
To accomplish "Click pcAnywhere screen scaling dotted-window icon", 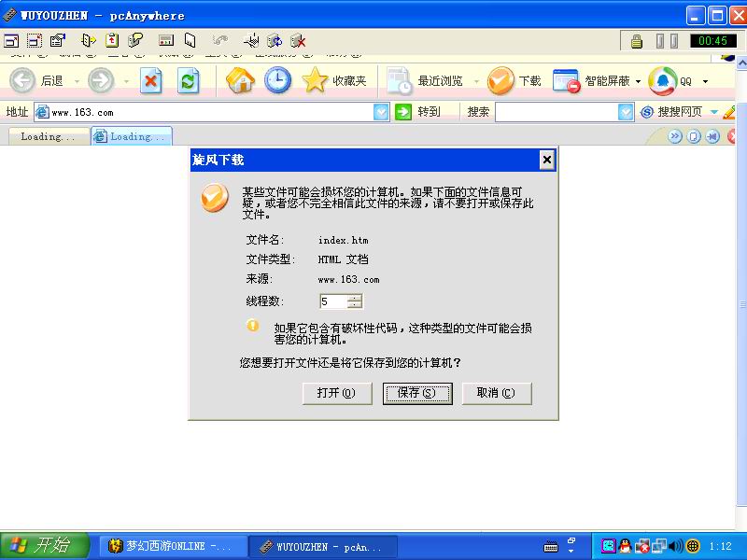I will (x=35, y=41).
